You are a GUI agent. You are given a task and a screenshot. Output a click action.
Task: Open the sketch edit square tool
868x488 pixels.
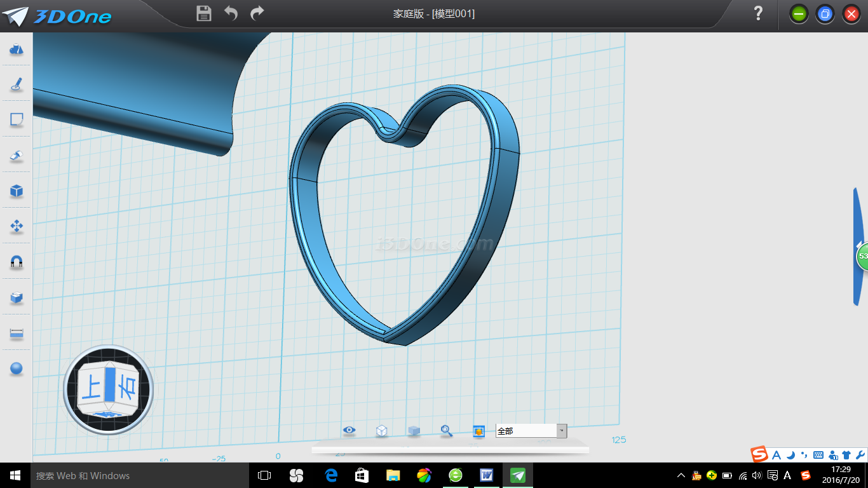(x=17, y=119)
